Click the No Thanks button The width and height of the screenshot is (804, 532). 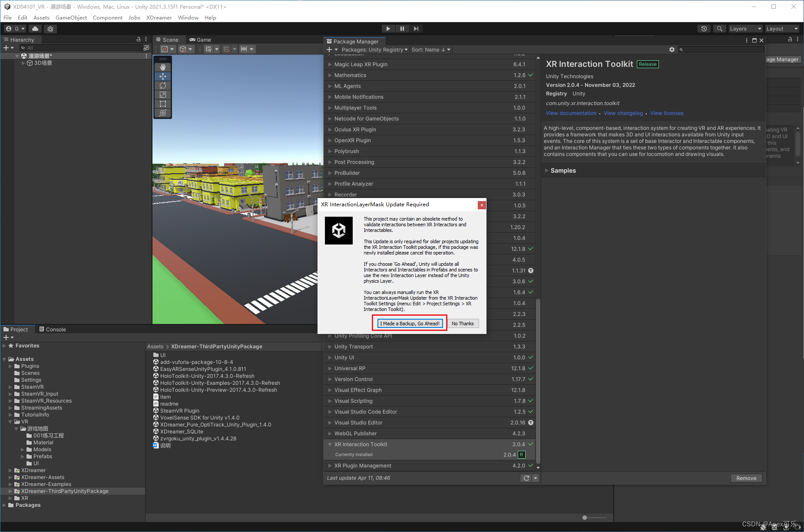(463, 324)
